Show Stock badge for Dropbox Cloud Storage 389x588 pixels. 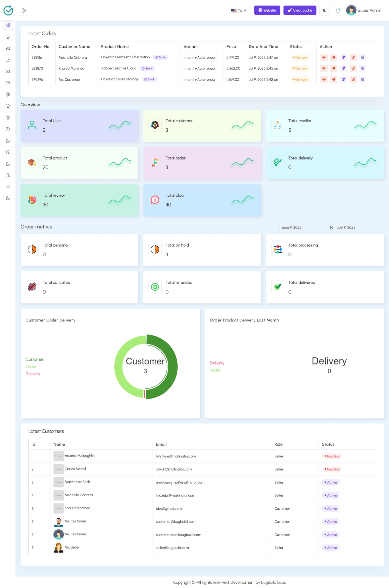pyautogui.click(x=149, y=79)
